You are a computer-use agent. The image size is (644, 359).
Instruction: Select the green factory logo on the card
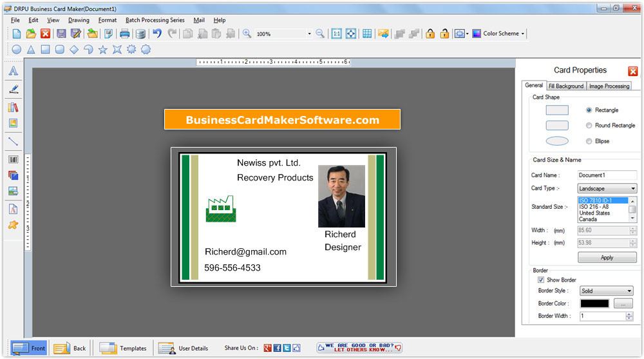pyautogui.click(x=221, y=209)
